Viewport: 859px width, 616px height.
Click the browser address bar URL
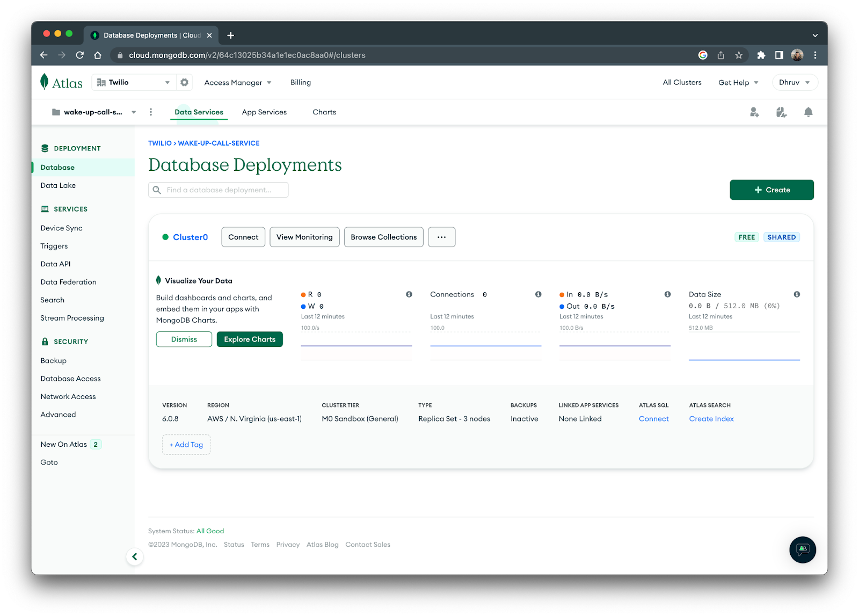point(247,55)
